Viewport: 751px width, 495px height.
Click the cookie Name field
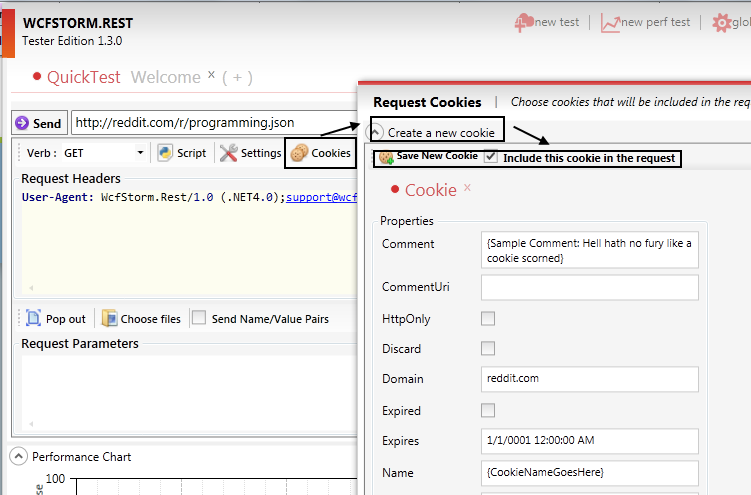(x=590, y=473)
